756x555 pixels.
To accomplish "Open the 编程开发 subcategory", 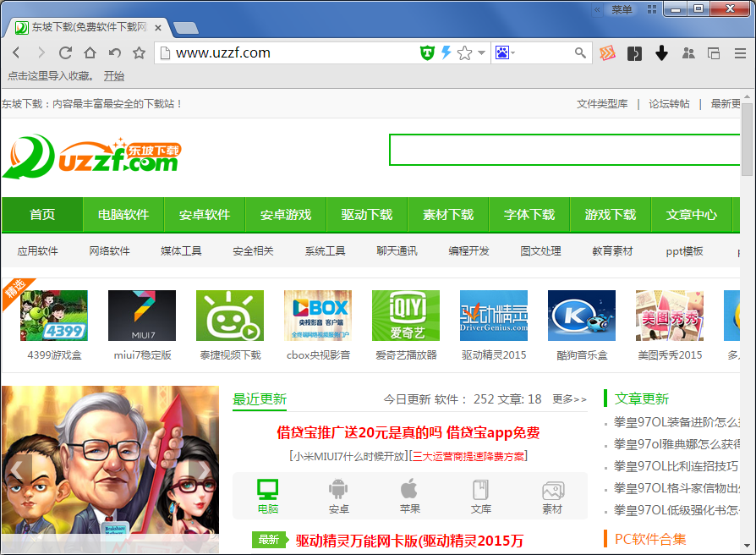I will pos(468,251).
